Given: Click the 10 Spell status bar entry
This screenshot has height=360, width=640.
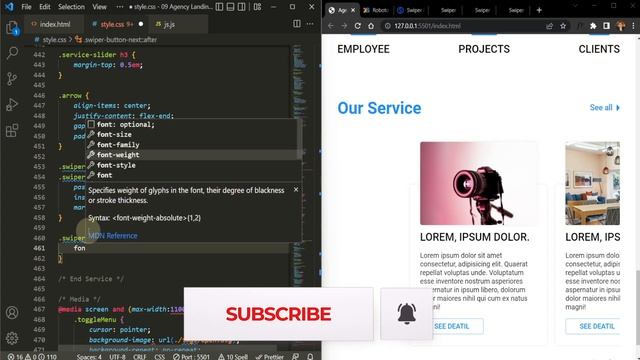Looking at the screenshot, I should coord(233,356).
